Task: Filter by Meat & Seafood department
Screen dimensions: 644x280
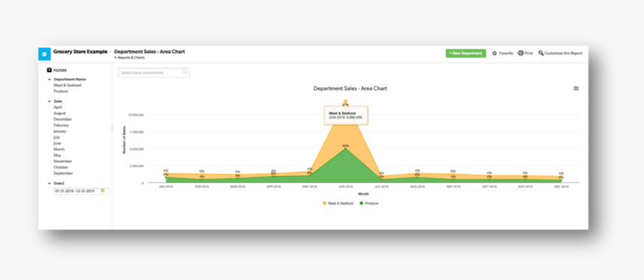Action: 67,85
